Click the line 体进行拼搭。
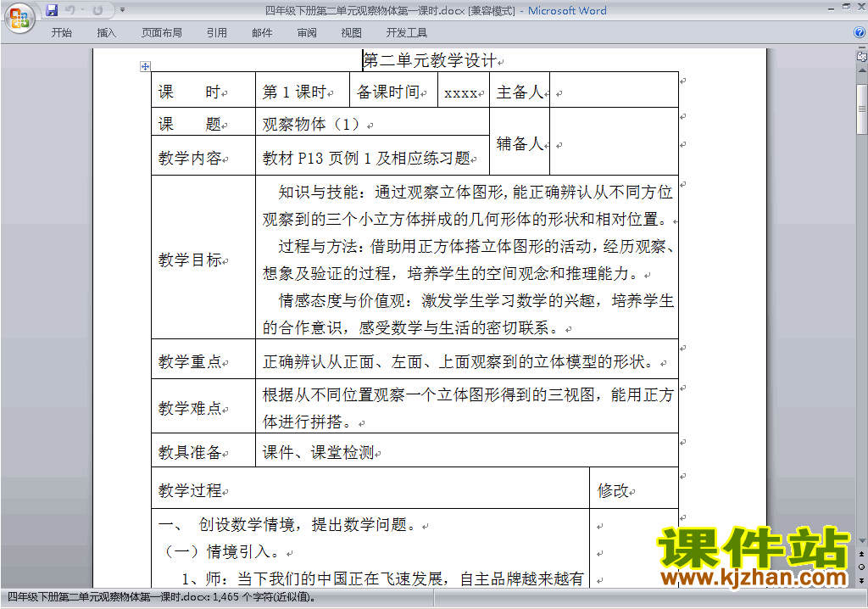The image size is (868, 609). 310,422
